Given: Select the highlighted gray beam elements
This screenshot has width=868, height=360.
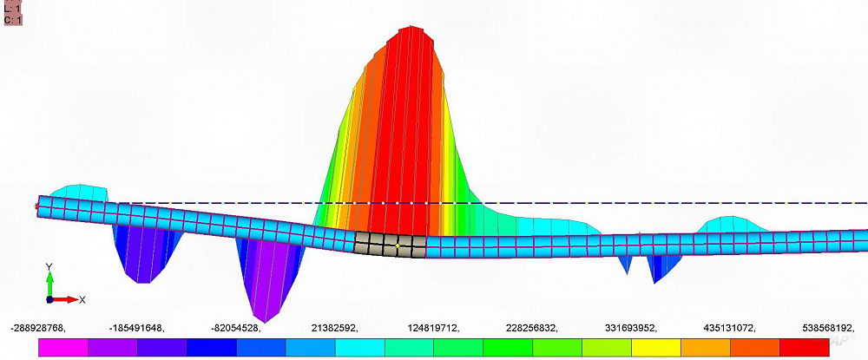Looking at the screenshot, I should pos(390,245).
